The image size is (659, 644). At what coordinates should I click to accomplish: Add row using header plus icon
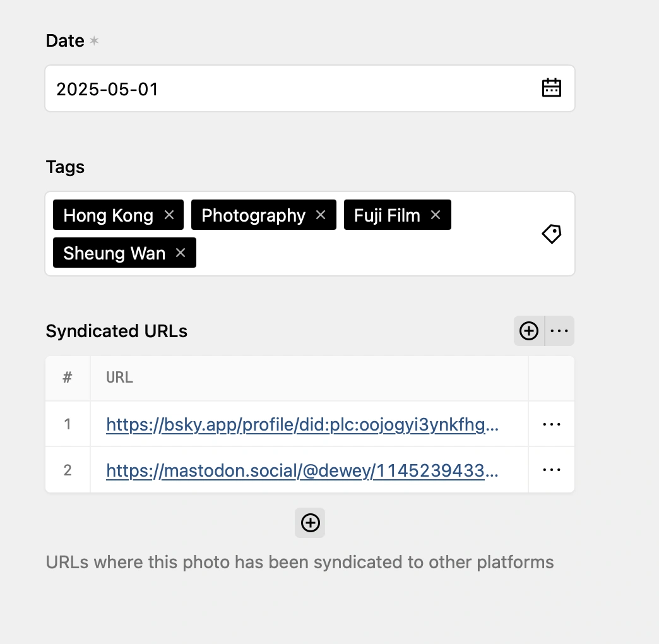(x=529, y=331)
